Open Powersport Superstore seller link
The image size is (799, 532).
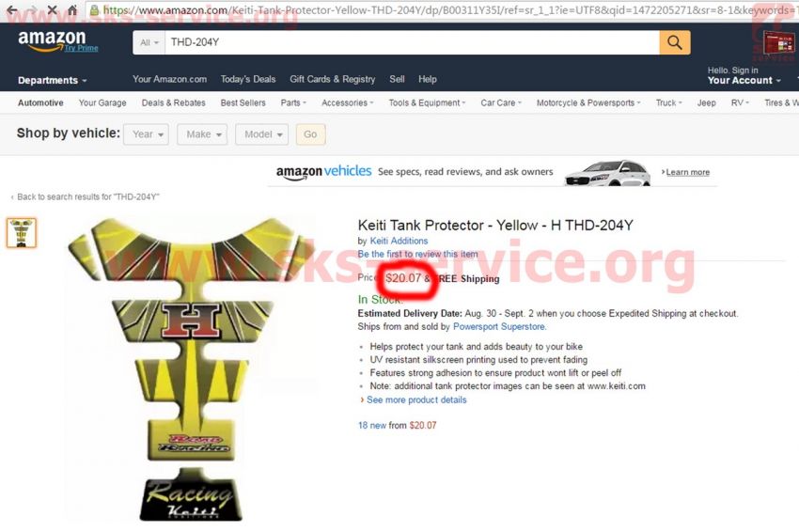coord(499,327)
